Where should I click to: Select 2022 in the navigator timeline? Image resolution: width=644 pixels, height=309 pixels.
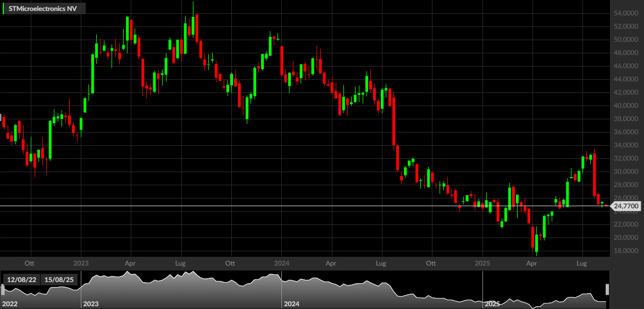[9, 304]
